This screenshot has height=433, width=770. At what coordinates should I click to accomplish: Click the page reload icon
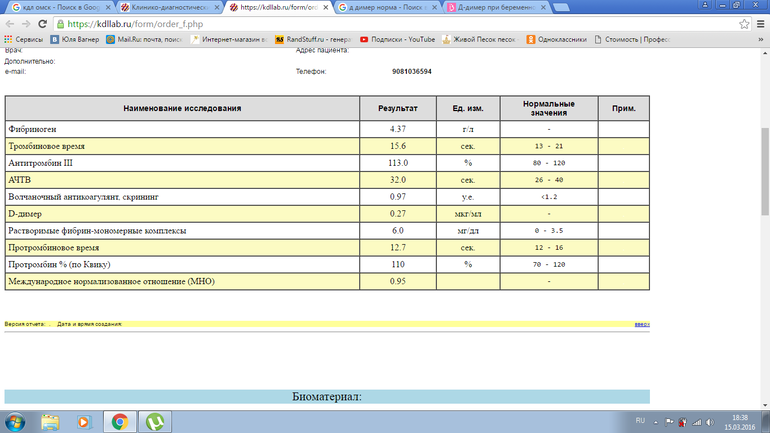(50, 23)
